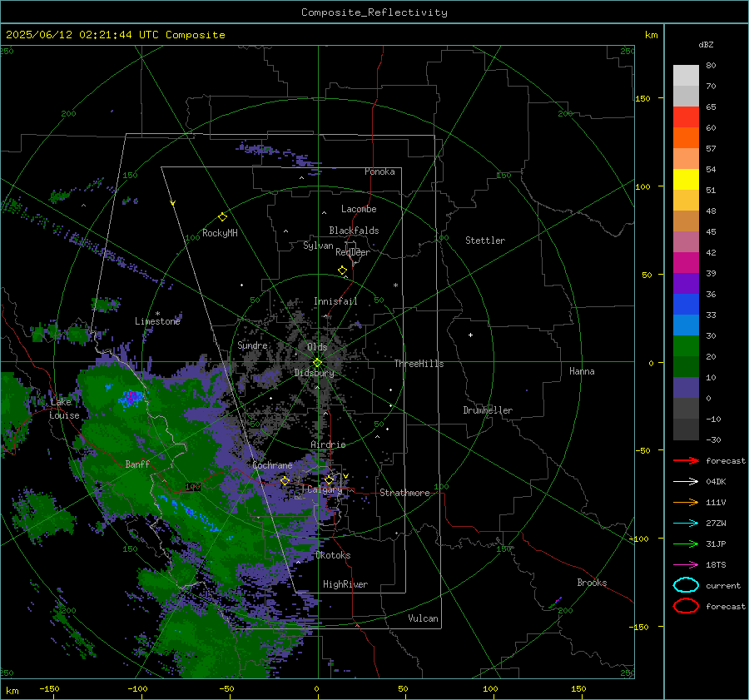Click the Composite_Reflectivity title text

pos(374,12)
